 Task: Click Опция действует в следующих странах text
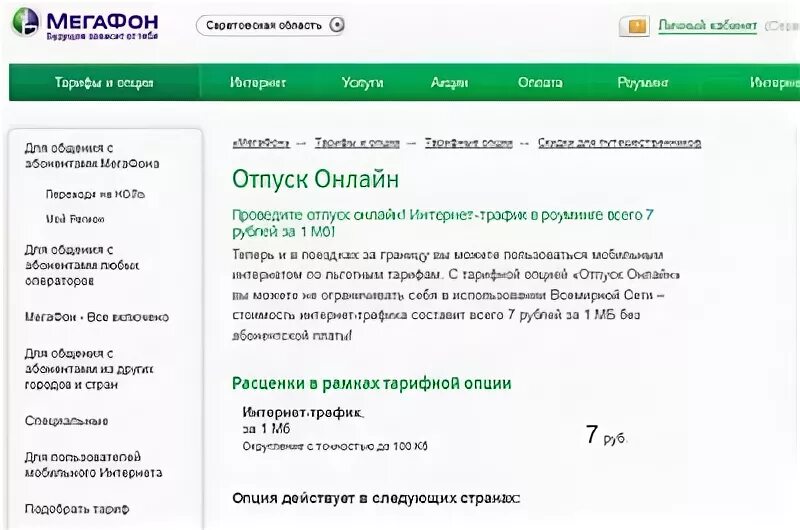click(x=376, y=498)
